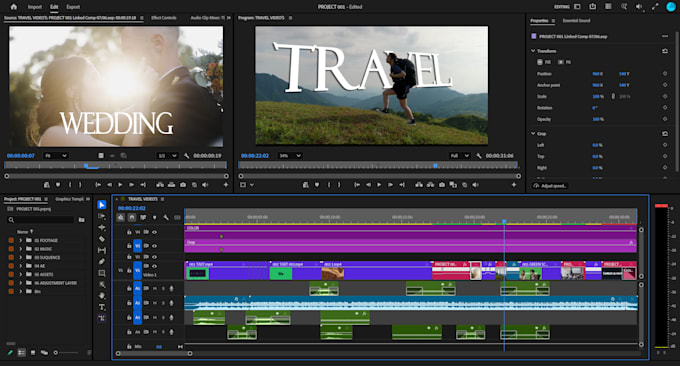Click the Program monitor Export Frame camera icon
Image resolution: width=680 pixels, height=366 pixels.
pyautogui.click(x=441, y=185)
